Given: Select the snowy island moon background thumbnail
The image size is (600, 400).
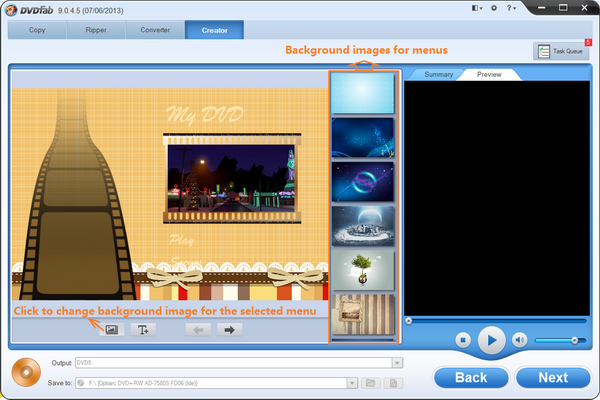Looking at the screenshot, I should tap(362, 226).
